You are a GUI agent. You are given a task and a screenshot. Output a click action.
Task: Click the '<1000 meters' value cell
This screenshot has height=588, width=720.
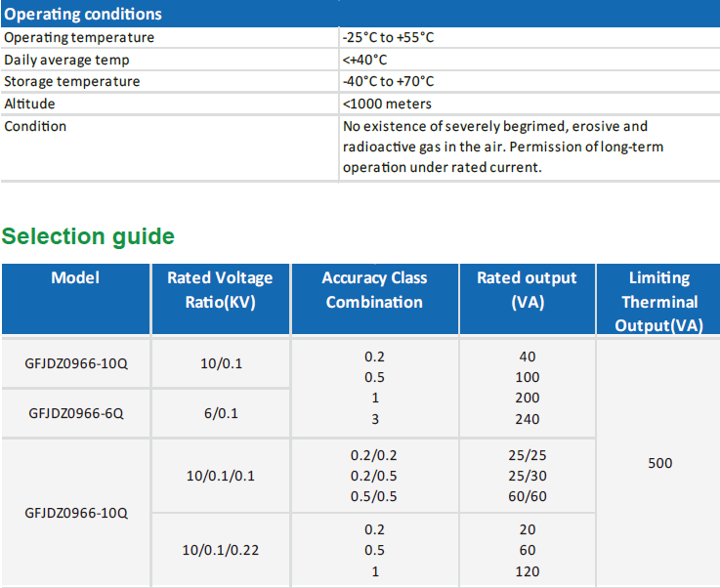387,104
